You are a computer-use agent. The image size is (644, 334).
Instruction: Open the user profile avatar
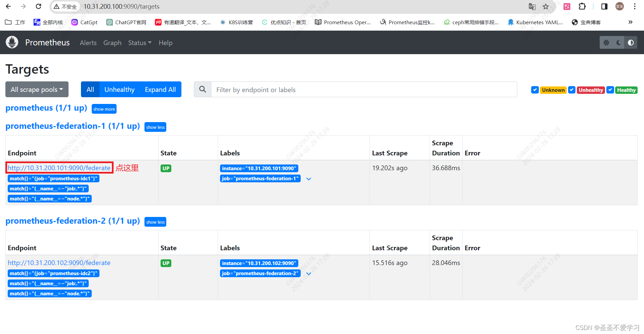pyautogui.click(x=620, y=6)
